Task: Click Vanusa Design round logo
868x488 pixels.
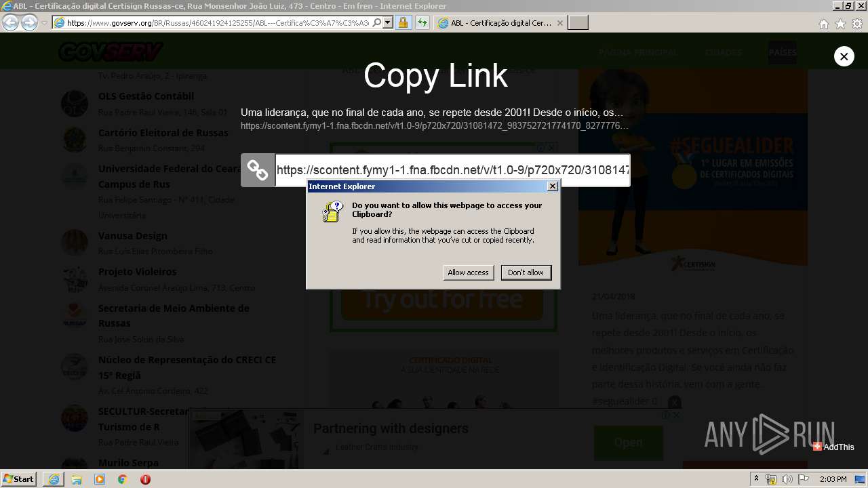Action: tap(75, 243)
